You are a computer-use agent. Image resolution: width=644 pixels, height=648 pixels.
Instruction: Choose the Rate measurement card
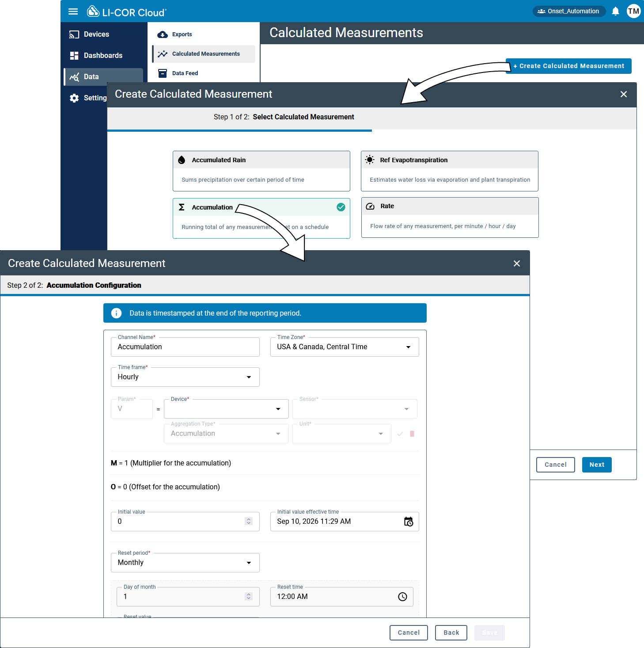click(x=450, y=217)
